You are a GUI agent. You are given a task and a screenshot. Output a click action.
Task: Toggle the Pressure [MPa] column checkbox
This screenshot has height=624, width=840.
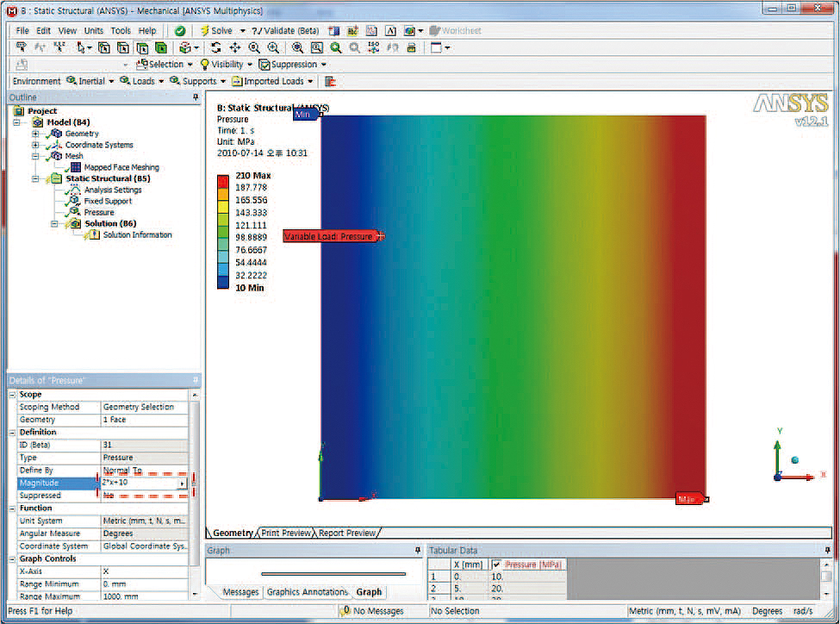tap(496, 565)
